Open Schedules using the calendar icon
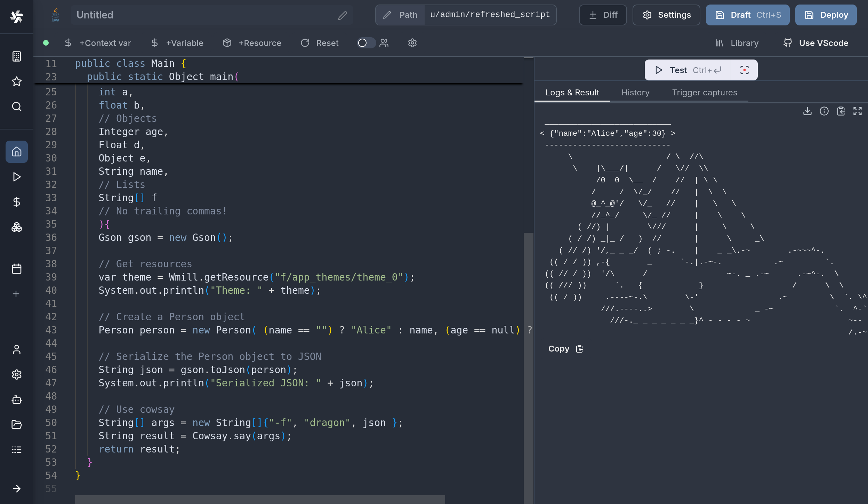 click(x=16, y=268)
